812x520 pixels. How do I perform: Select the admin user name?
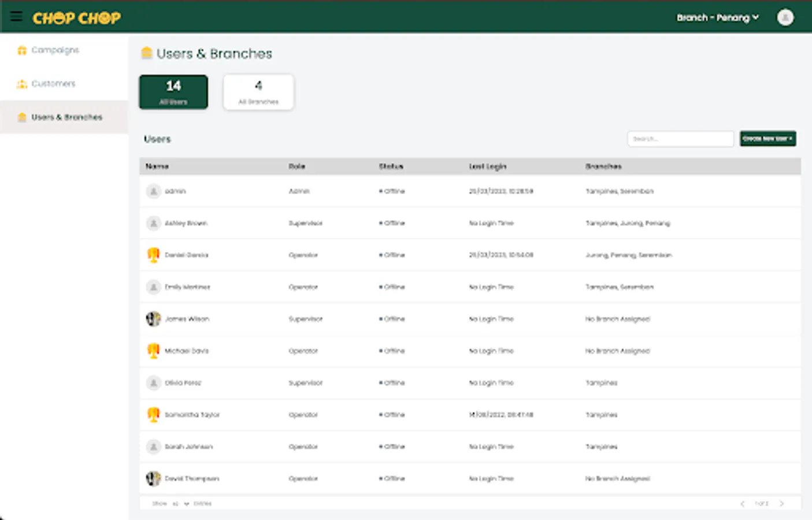point(175,191)
